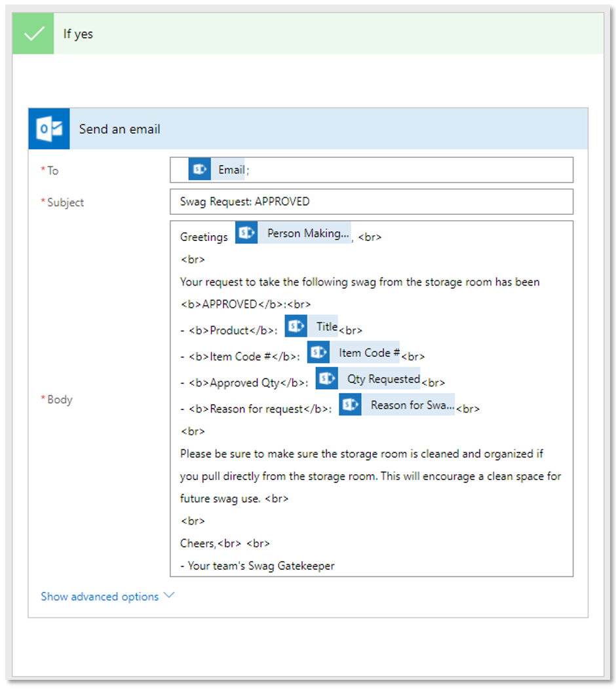
Task: Expand Show advanced options
Action: point(100,597)
